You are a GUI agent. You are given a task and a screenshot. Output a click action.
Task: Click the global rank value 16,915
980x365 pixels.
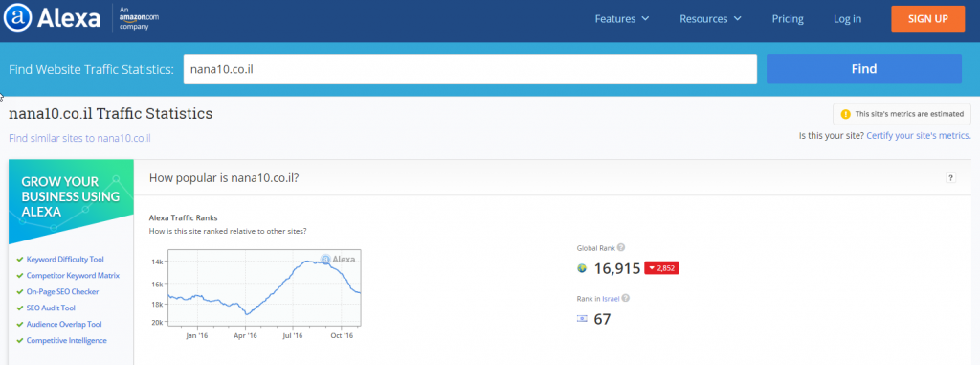tap(617, 268)
